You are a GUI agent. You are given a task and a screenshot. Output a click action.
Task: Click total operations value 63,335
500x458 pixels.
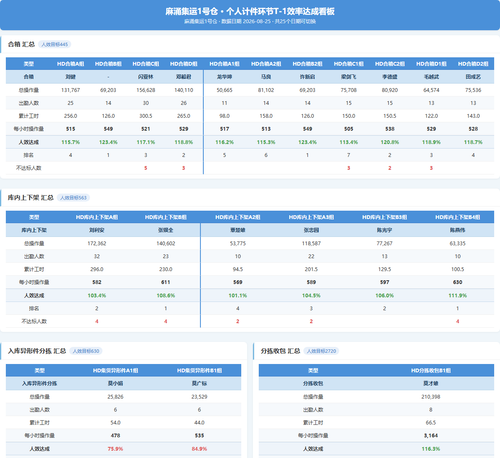(x=458, y=243)
